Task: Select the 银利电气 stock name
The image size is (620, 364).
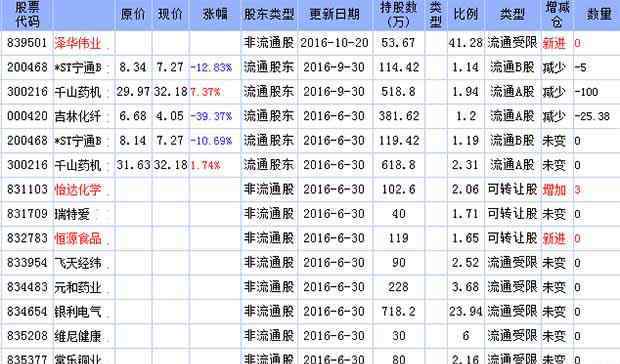Action: point(78,312)
